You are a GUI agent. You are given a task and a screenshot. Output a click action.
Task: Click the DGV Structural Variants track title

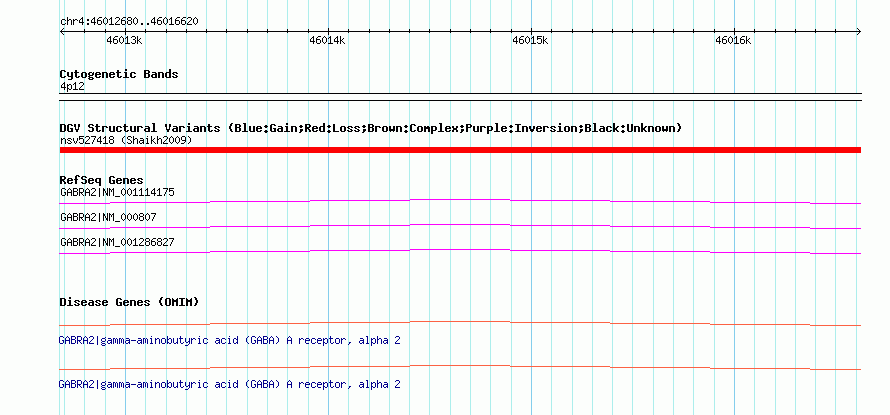(371, 128)
